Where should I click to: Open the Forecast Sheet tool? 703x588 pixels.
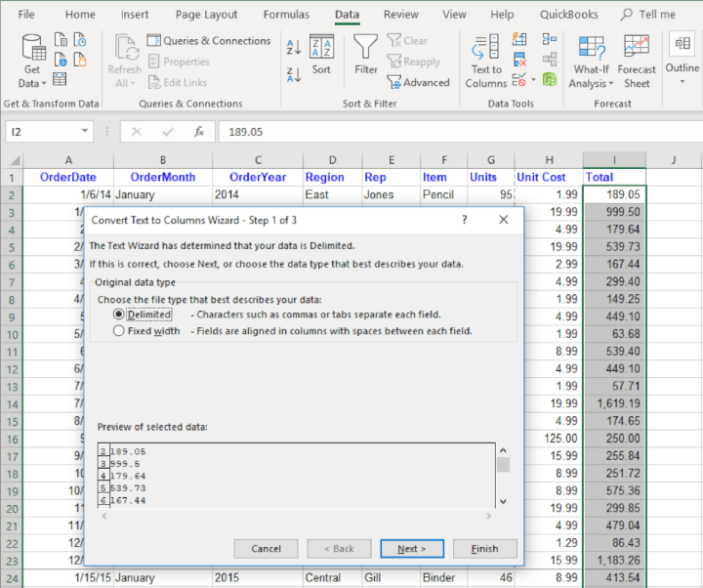[x=637, y=59]
